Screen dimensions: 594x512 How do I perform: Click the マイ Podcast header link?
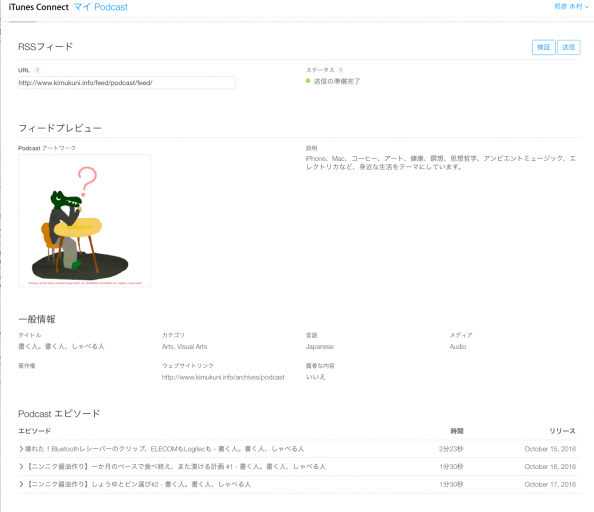pos(101,7)
